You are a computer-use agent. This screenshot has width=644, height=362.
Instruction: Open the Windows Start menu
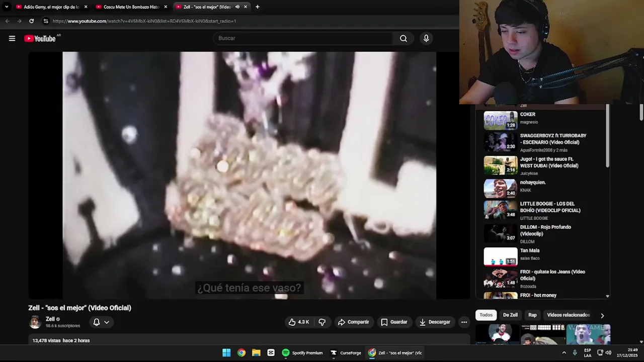tap(226, 352)
